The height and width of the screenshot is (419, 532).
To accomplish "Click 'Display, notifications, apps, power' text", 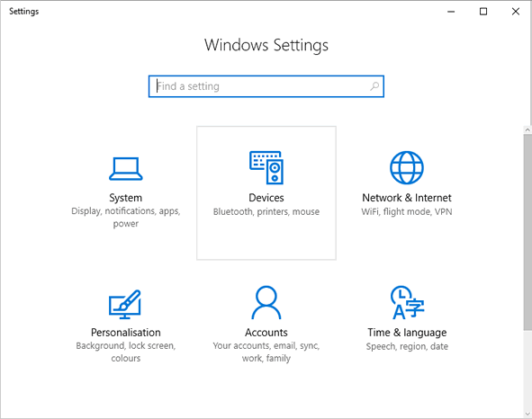I will [x=125, y=218].
